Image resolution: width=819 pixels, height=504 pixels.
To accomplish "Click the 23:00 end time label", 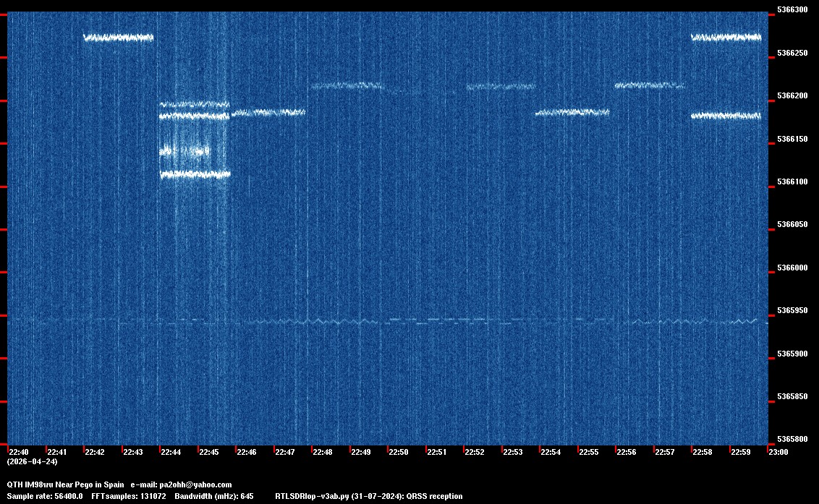I will point(778,452).
